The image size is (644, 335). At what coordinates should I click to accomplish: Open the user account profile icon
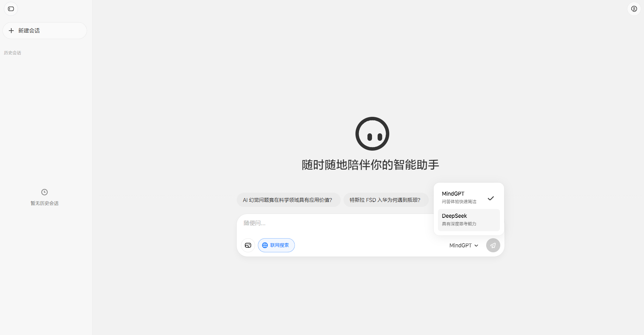634,9
